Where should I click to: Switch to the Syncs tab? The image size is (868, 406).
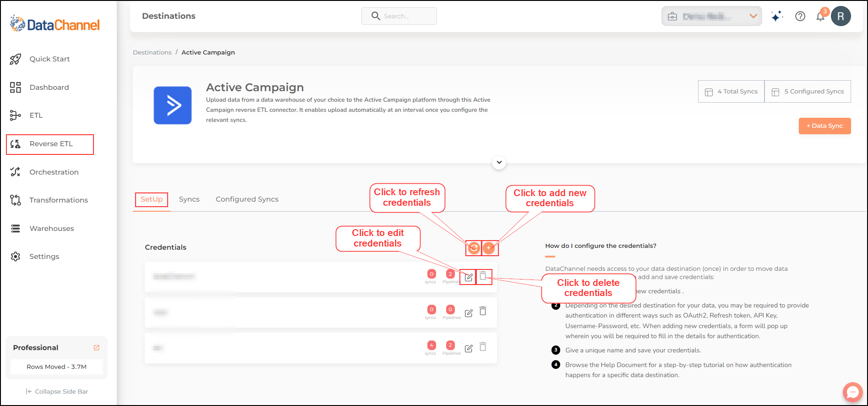189,199
